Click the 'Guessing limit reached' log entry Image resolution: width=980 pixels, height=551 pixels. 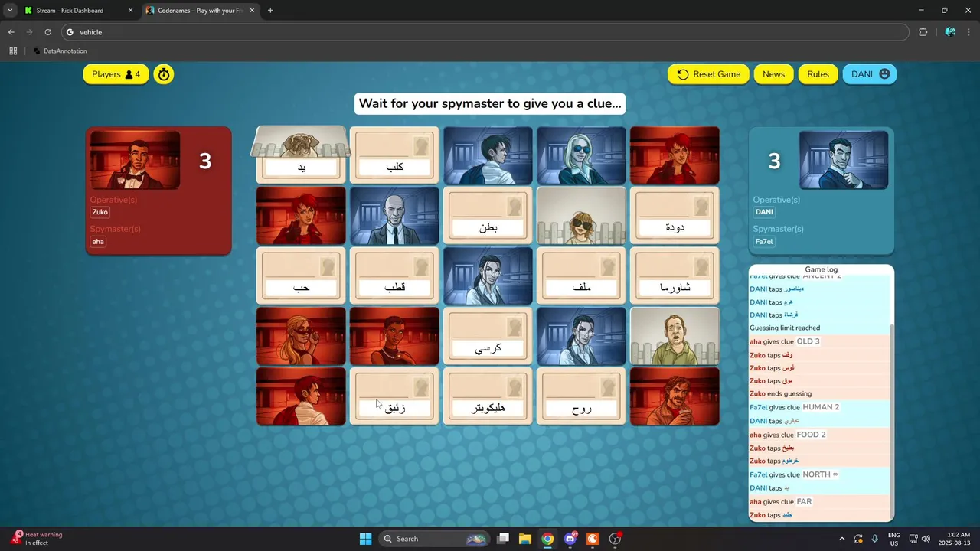[x=785, y=328]
